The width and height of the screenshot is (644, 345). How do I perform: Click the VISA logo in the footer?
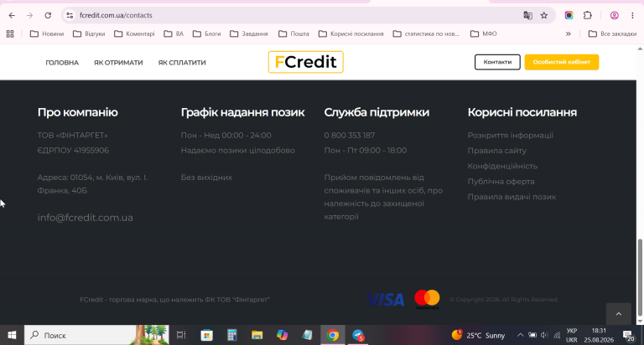[x=385, y=300]
